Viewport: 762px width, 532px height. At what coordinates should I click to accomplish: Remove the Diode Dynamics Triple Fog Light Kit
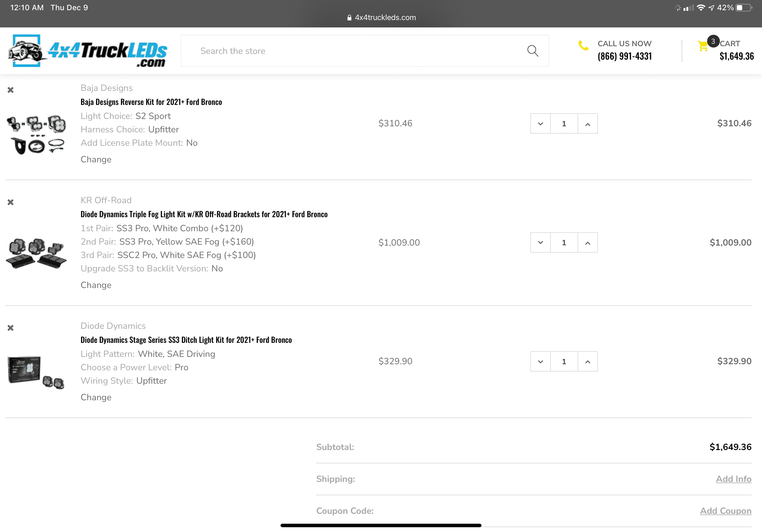coord(11,202)
